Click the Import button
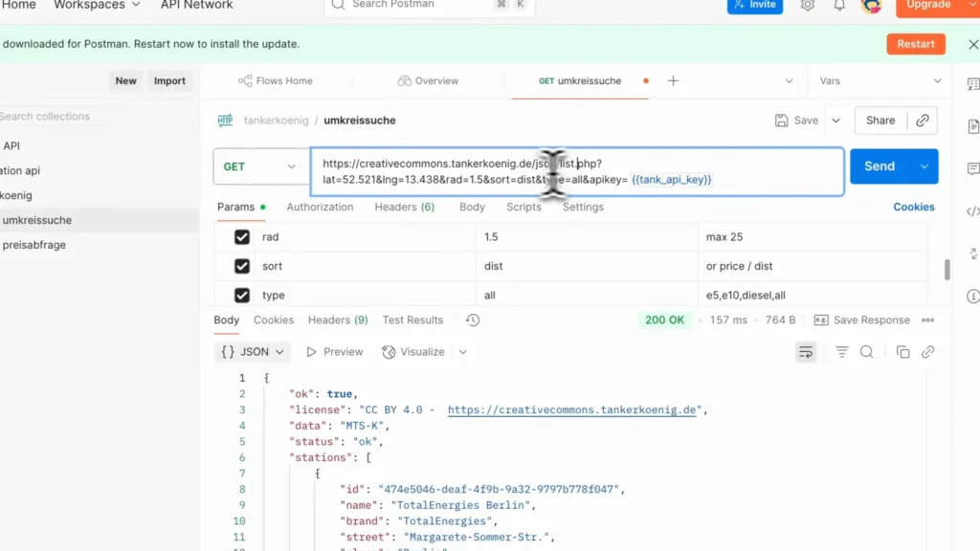 169,81
